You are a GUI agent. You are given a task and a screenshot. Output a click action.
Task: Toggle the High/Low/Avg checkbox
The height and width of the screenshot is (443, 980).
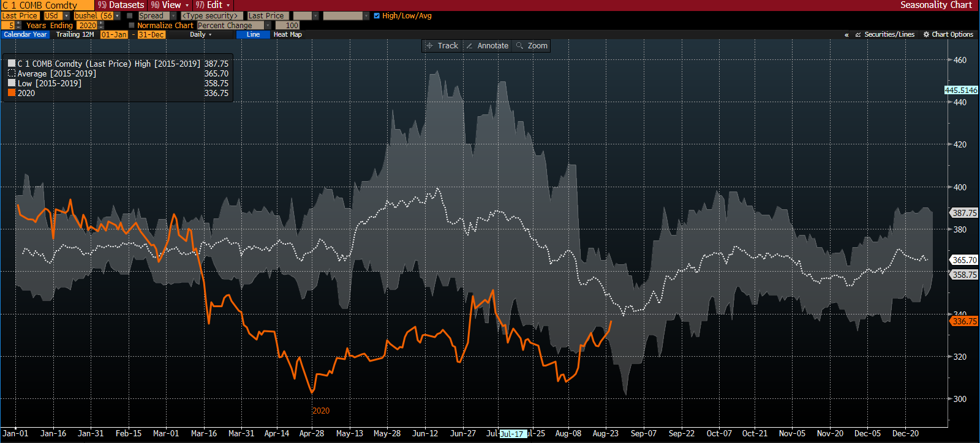tap(377, 16)
